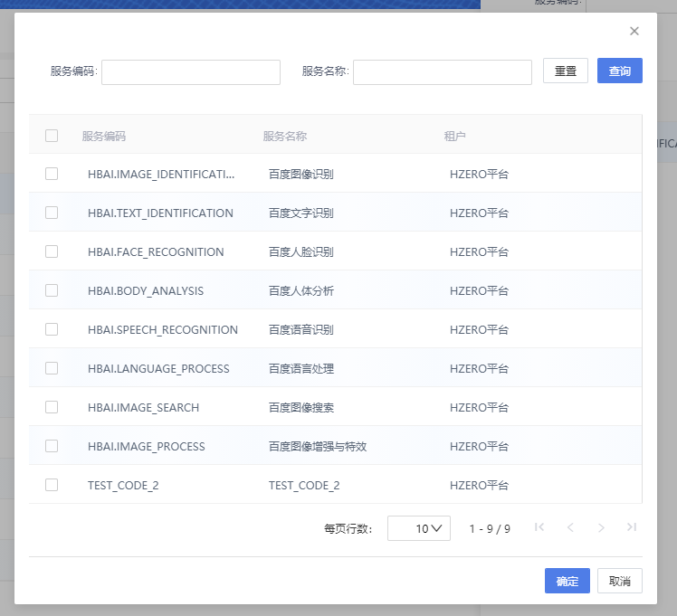Click the 服务编码 column header

[104, 137]
